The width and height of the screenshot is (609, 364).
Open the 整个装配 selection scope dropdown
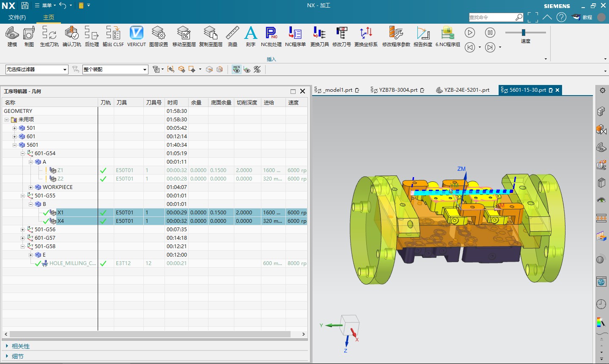(115, 69)
